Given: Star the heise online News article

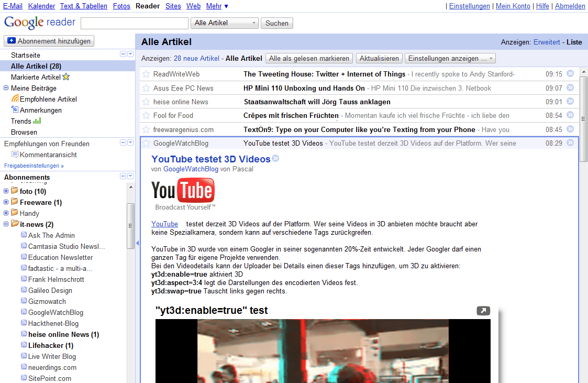Looking at the screenshot, I should [x=146, y=102].
